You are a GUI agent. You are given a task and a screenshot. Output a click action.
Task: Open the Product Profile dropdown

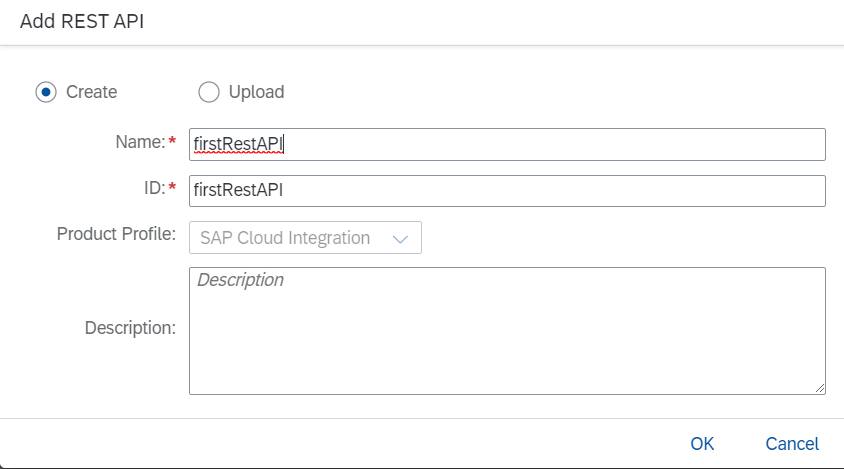305,238
